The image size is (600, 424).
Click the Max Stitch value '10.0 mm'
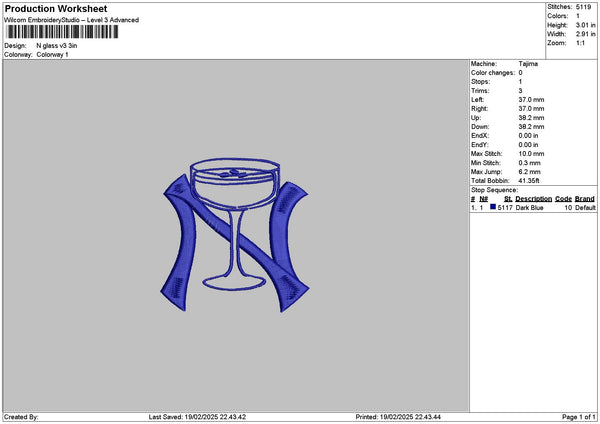point(531,154)
